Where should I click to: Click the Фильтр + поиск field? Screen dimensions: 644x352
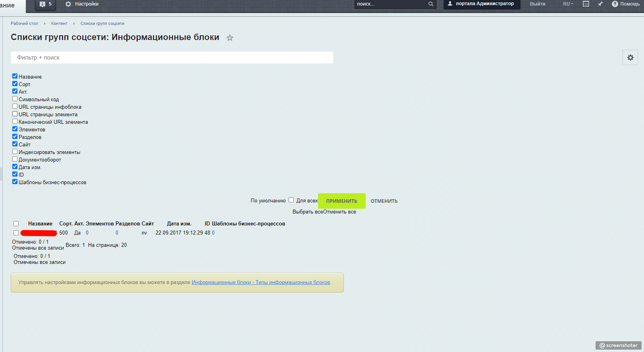[172, 58]
